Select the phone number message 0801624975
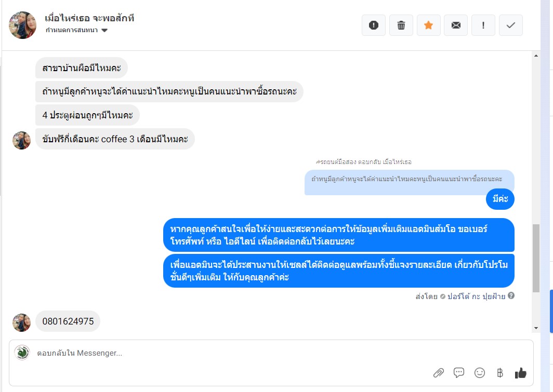 tap(68, 321)
